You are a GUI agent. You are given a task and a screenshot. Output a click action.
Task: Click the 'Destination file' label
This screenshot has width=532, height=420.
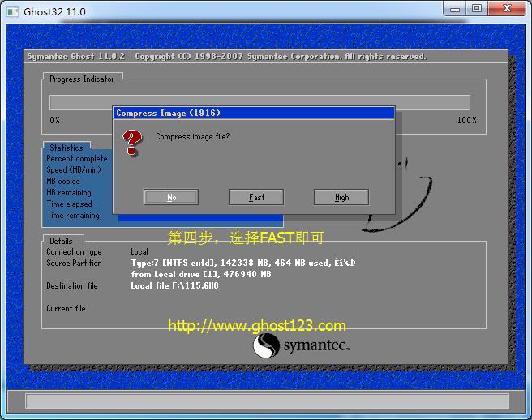(72, 285)
